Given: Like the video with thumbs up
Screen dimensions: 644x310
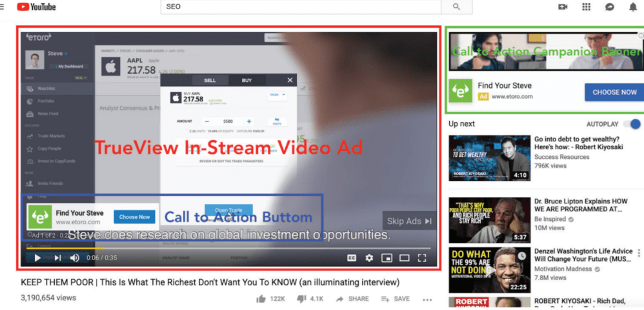Looking at the screenshot, I should pyautogui.click(x=261, y=299).
